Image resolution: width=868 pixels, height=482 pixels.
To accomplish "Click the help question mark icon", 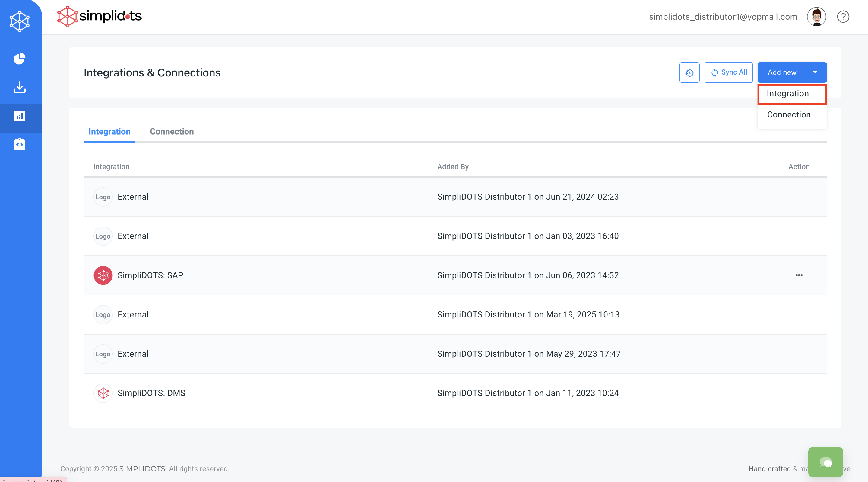I will pos(843,17).
